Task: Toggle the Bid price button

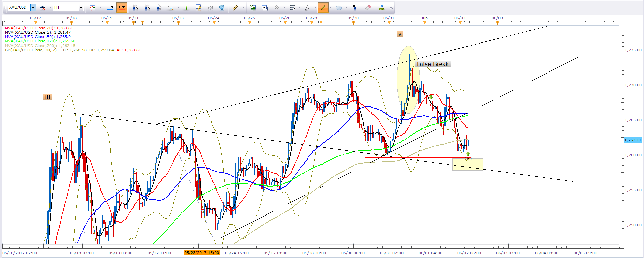Action: 110,7
